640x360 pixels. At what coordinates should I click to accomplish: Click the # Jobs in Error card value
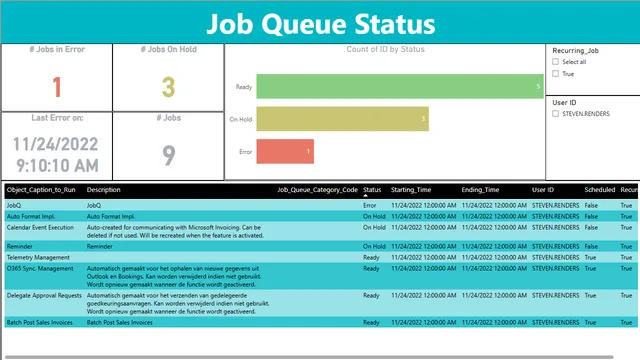click(x=57, y=87)
